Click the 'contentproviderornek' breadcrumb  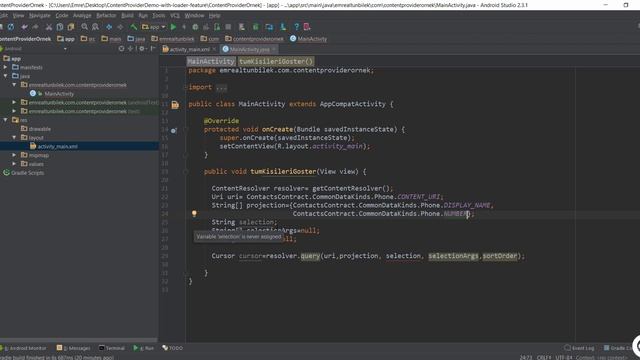[x=254, y=39]
